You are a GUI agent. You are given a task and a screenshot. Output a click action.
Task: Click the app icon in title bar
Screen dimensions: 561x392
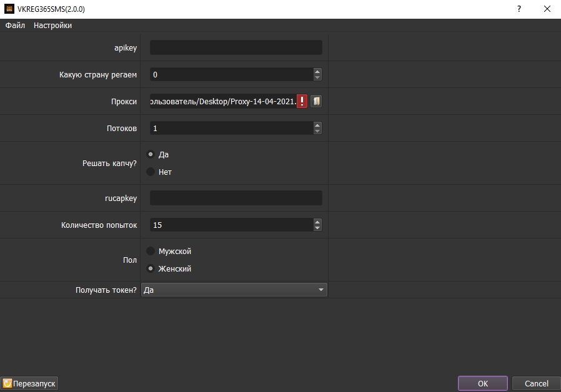[x=9, y=9]
